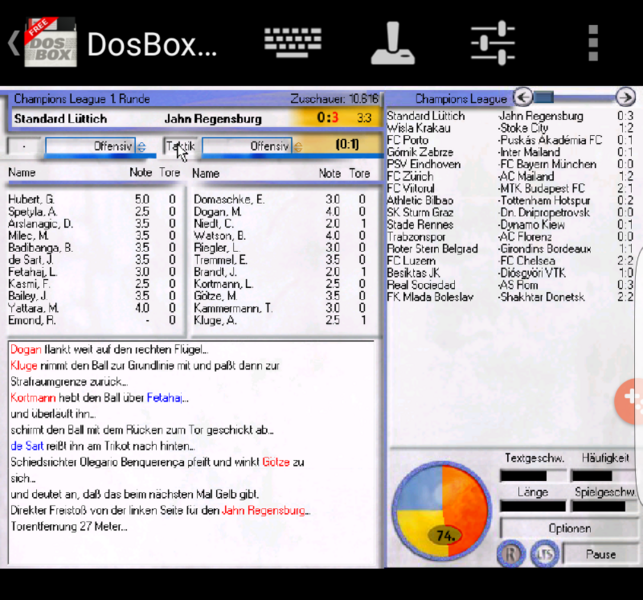Screen dimensions: 643x600
Task: Select player Riegler, L.
Action: point(280,248)
